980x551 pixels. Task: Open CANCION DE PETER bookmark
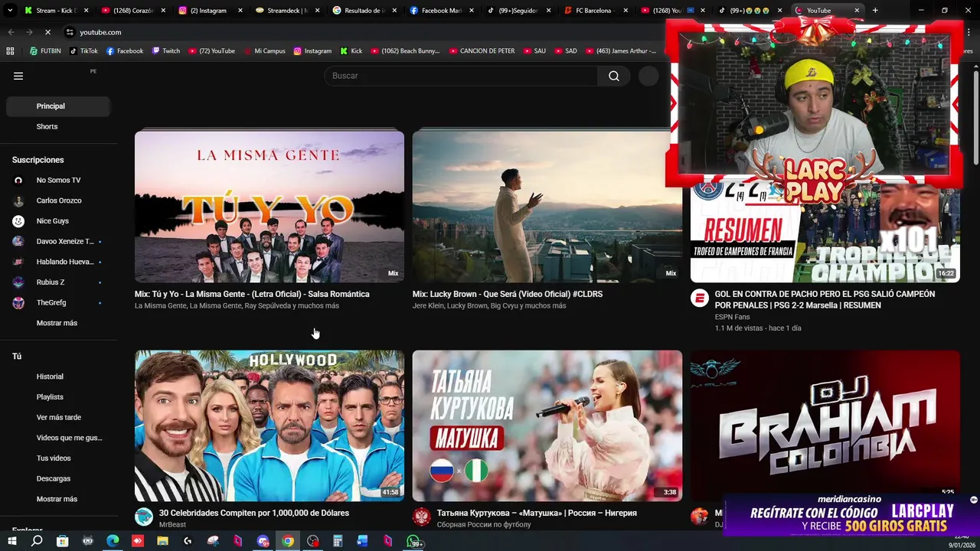482,51
